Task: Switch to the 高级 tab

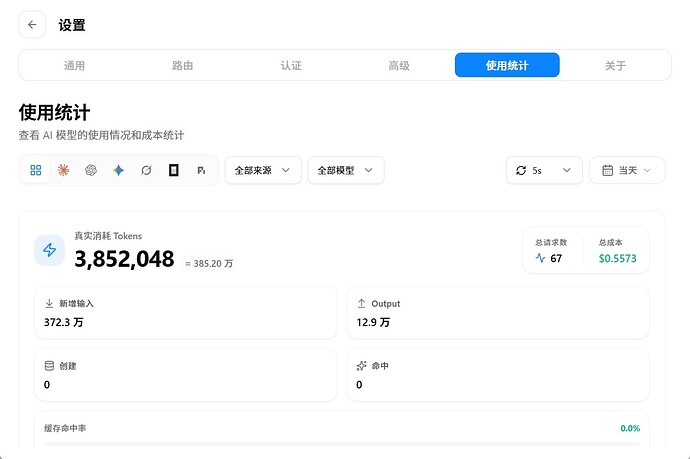Action: click(x=399, y=66)
